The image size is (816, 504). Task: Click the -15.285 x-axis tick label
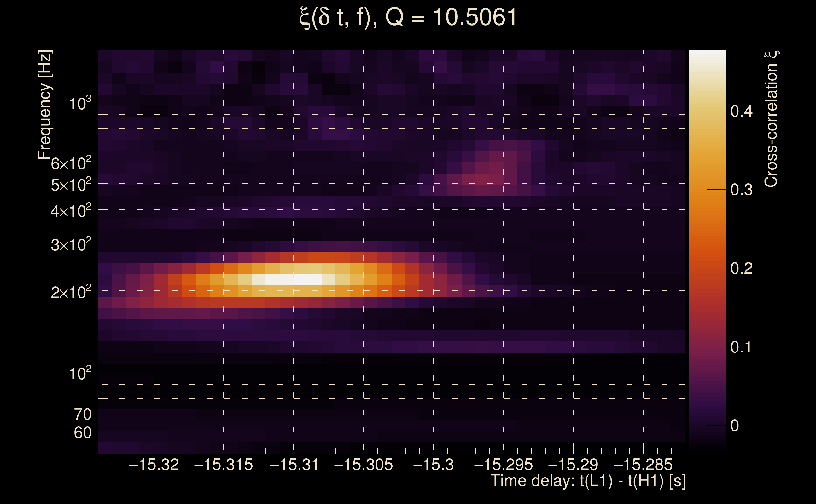point(643,465)
